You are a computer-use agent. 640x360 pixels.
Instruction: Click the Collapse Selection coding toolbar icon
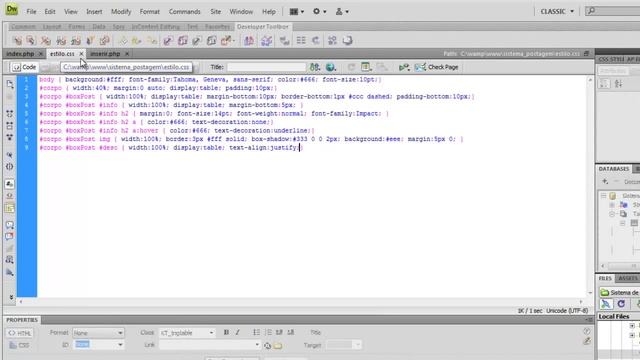(10, 126)
